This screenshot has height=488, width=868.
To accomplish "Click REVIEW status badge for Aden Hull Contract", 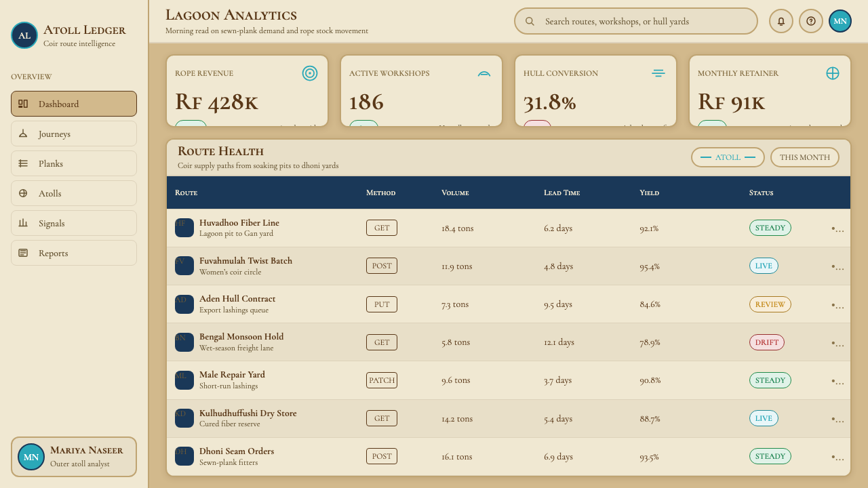I will [770, 304].
